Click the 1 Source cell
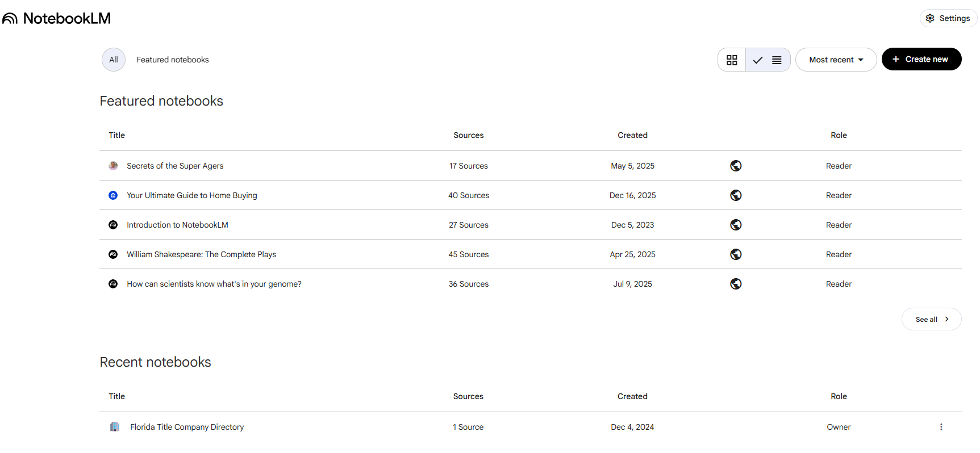The height and width of the screenshot is (453, 980). 468,427
